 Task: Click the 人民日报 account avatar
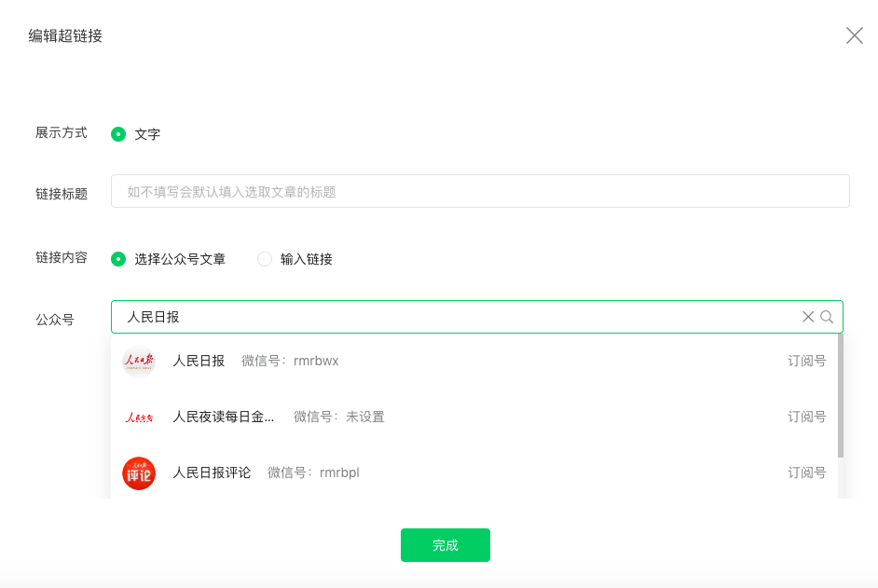click(x=139, y=362)
